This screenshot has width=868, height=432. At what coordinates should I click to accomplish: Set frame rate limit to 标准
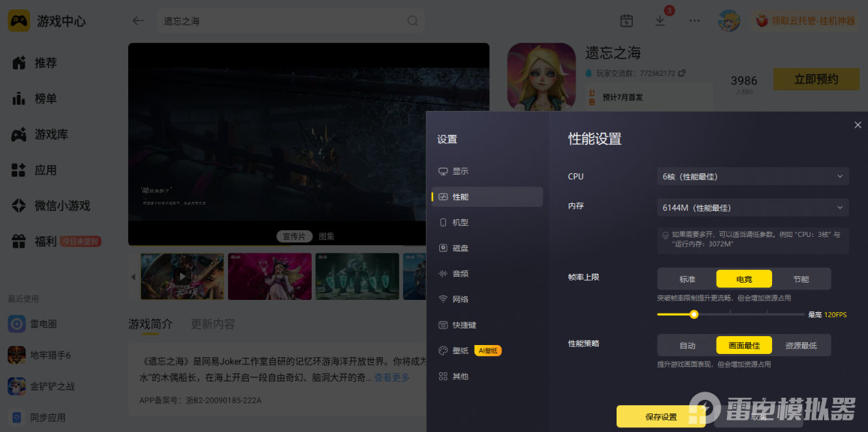click(x=687, y=279)
